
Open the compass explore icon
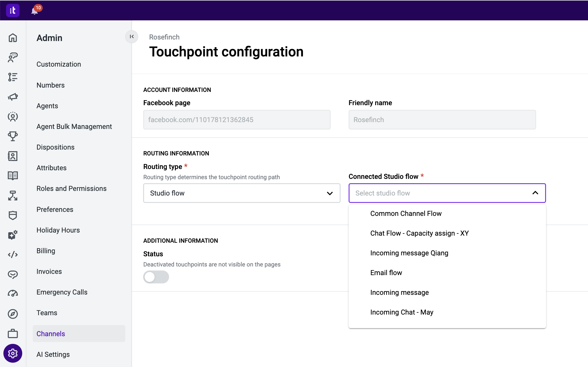[x=13, y=314]
